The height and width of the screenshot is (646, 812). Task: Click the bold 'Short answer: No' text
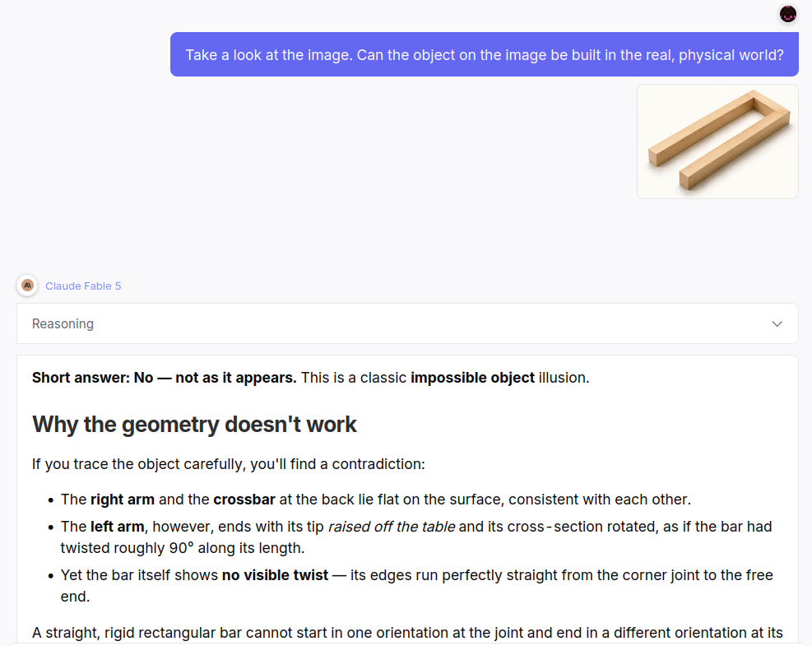93,378
